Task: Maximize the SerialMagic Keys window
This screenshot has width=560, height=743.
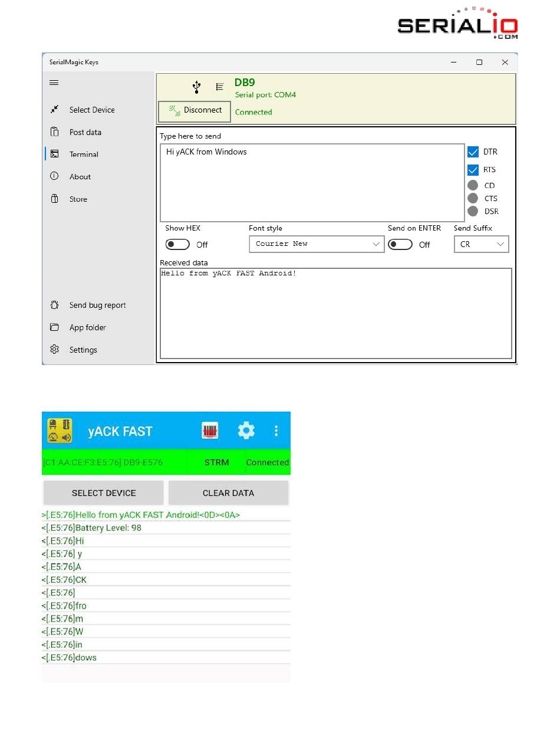Action: tap(479, 62)
